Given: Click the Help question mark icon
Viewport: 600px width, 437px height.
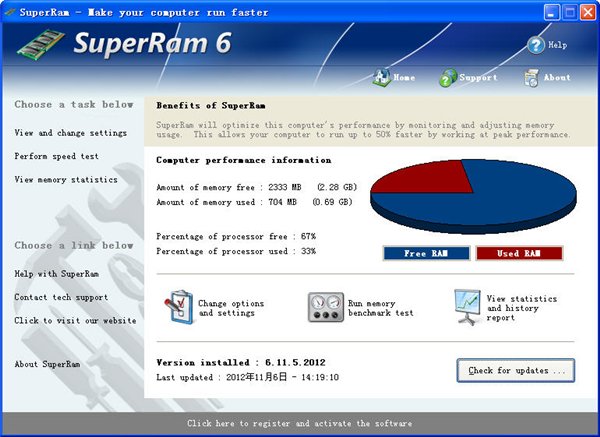Looking at the screenshot, I should point(536,45).
